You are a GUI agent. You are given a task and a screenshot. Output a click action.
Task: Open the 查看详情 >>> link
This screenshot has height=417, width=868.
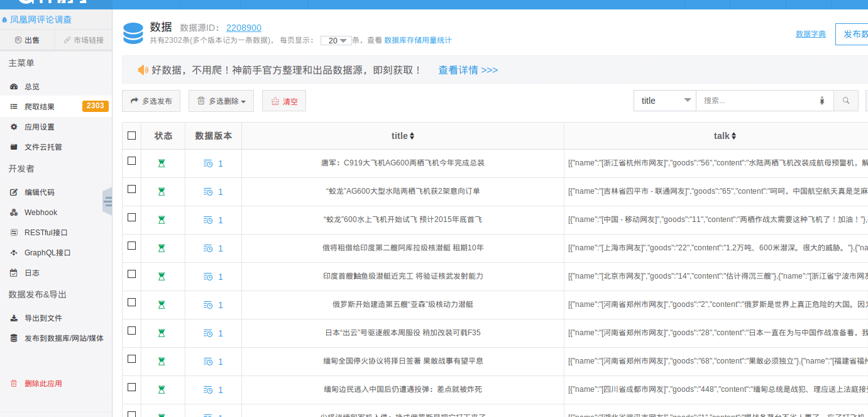tap(468, 70)
